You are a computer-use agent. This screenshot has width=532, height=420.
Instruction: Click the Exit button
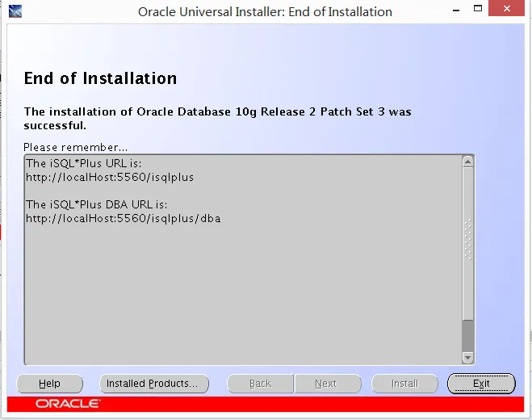(481, 384)
